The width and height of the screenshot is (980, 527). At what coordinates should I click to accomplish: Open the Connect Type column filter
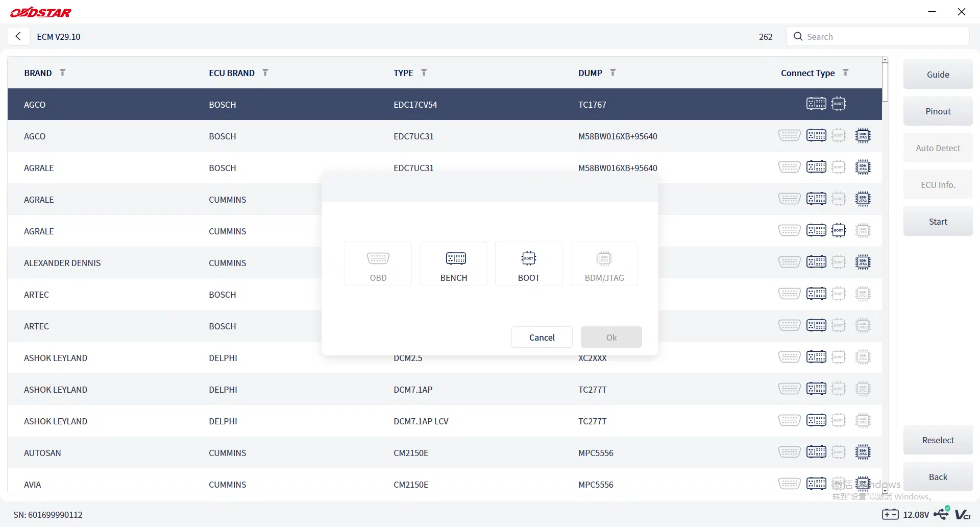pos(845,73)
